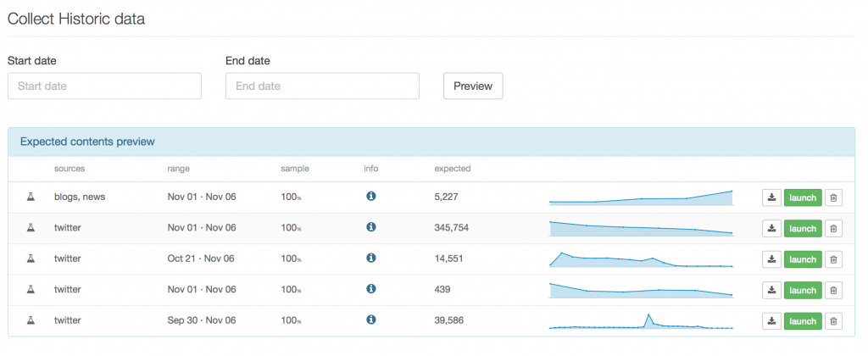Delete the blogs, news row with the trash icon
This screenshot has height=356, width=868.
833,197
